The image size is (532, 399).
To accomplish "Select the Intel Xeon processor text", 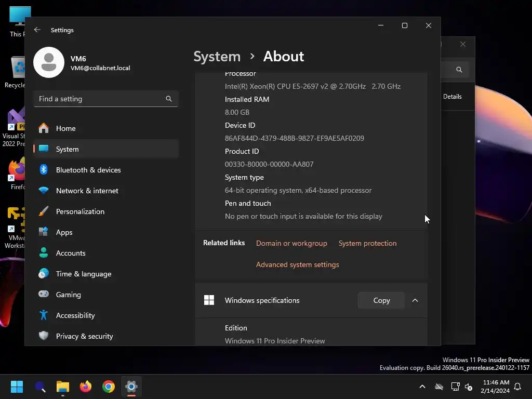I will [312, 86].
